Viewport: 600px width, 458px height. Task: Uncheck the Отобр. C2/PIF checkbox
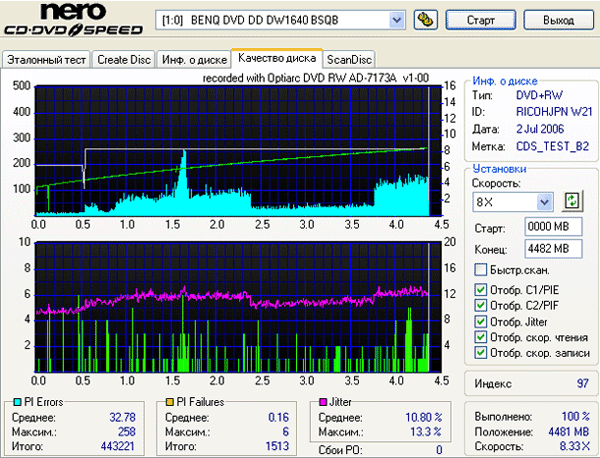click(x=480, y=307)
